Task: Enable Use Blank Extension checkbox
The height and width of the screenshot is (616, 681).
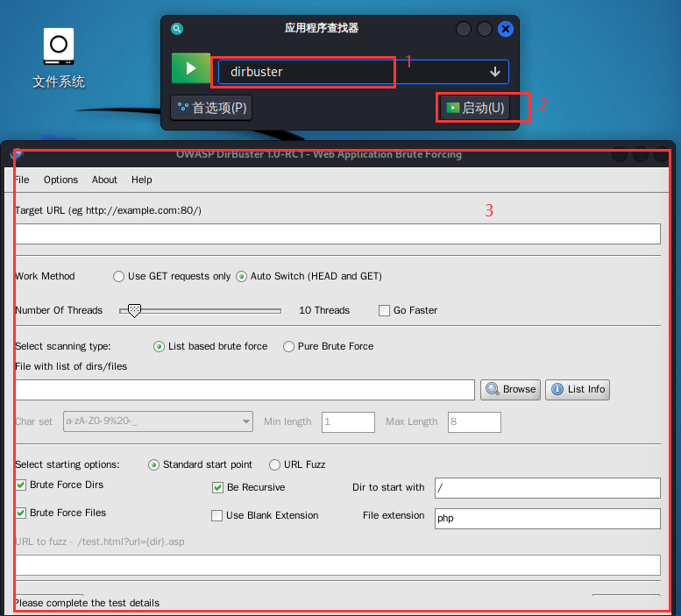Action: pos(216,516)
